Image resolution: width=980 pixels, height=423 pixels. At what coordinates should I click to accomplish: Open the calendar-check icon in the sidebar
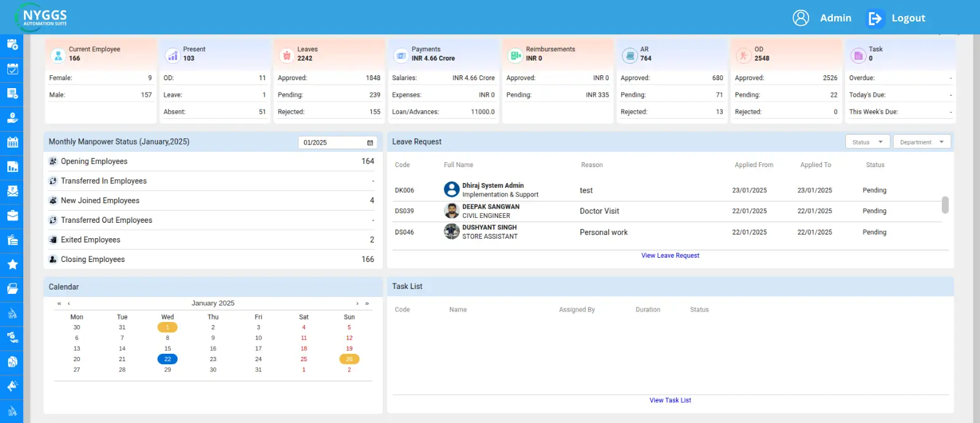coord(12,69)
